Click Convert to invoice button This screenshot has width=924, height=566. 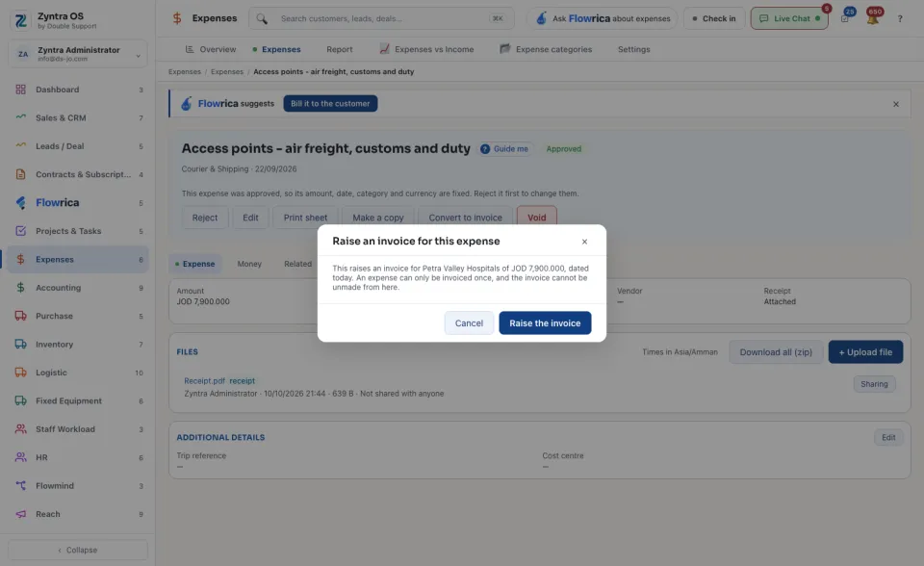click(x=466, y=218)
